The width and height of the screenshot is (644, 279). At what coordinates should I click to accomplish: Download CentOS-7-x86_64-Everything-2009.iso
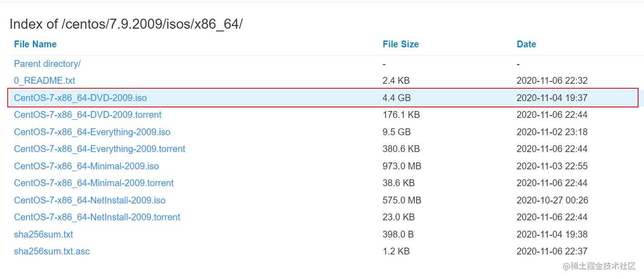click(x=92, y=132)
